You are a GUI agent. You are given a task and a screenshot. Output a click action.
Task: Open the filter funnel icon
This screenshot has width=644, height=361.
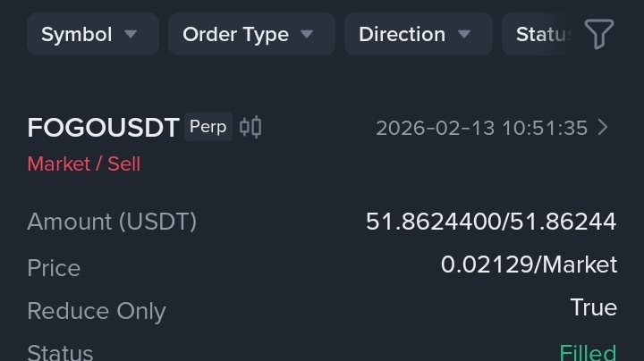(599, 34)
